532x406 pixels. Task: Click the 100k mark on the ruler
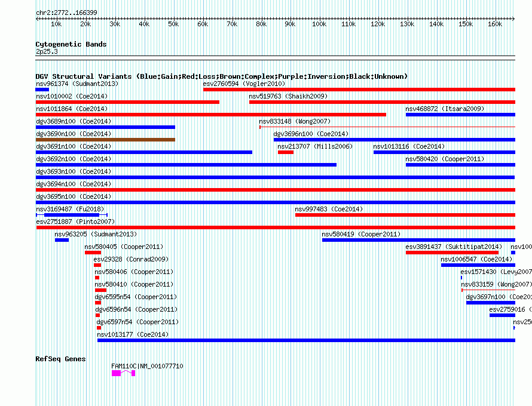[319, 24]
